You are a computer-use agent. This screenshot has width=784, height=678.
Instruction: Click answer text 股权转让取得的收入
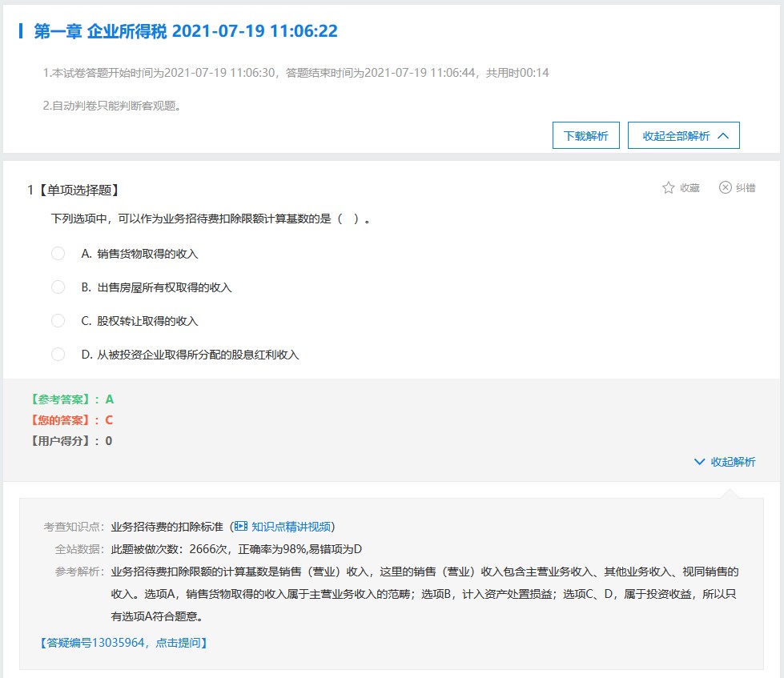pyautogui.click(x=147, y=321)
